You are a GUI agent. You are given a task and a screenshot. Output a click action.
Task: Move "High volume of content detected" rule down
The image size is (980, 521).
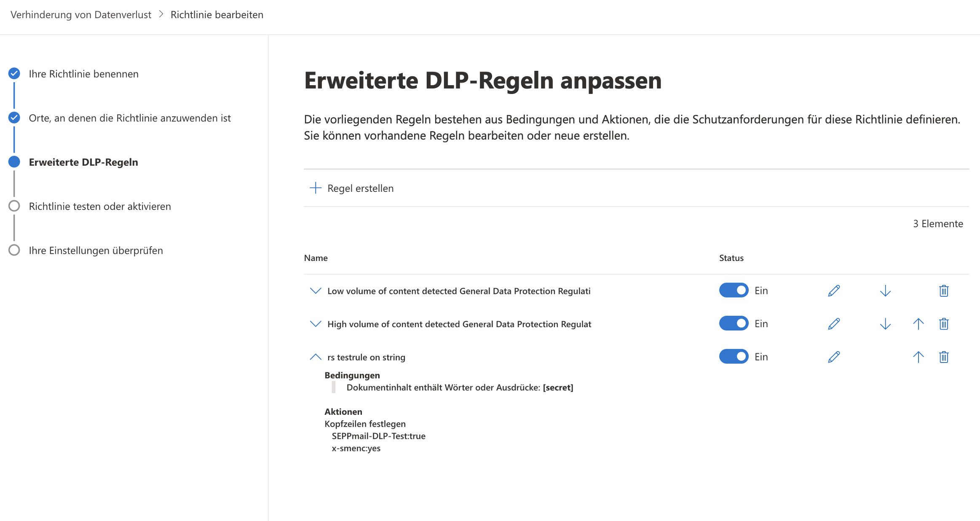[x=885, y=324]
